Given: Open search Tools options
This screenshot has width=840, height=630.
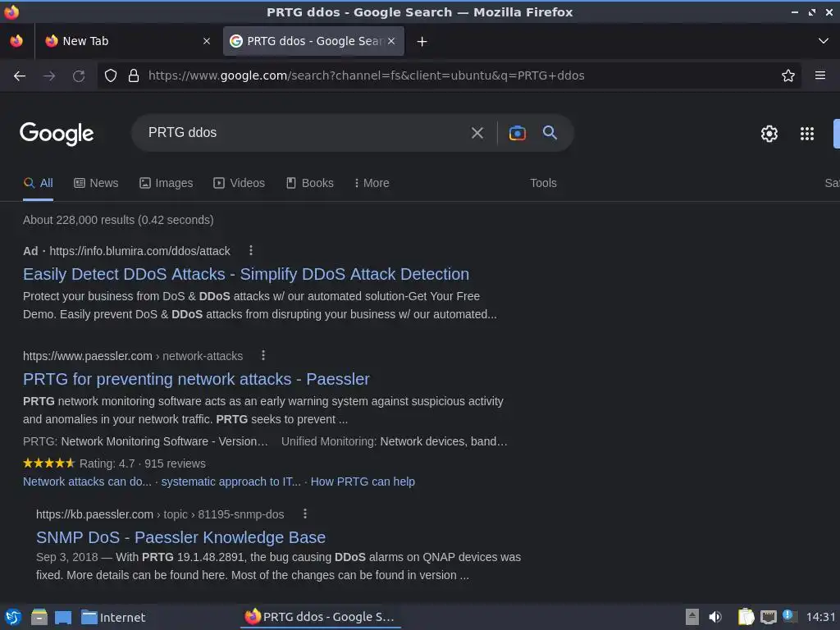Looking at the screenshot, I should point(543,183).
